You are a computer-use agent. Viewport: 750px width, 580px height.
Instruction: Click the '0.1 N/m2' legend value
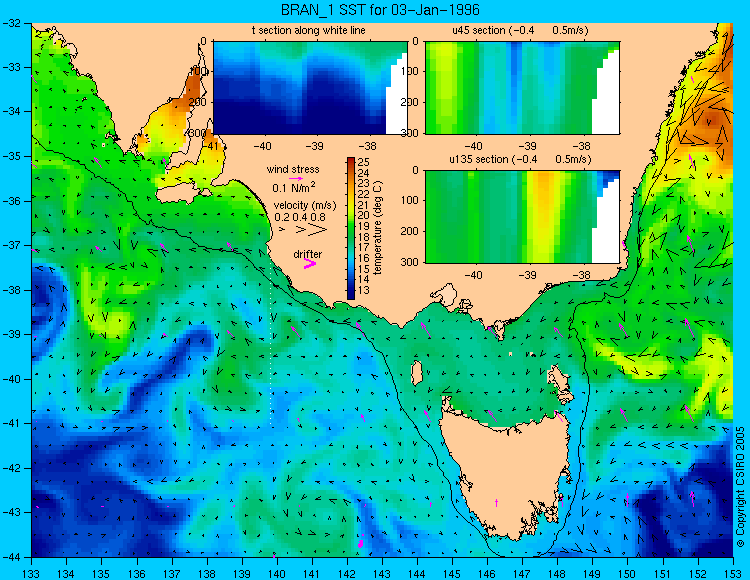(x=294, y=187)
